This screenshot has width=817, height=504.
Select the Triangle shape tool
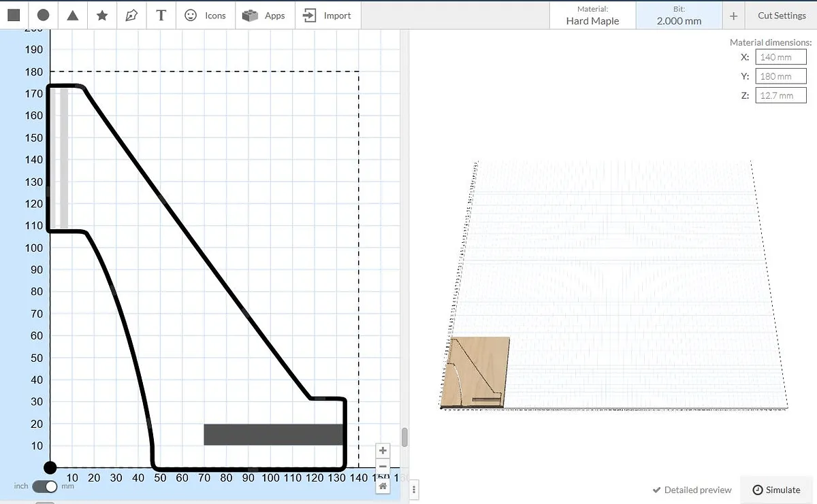[x=73, y=15]
